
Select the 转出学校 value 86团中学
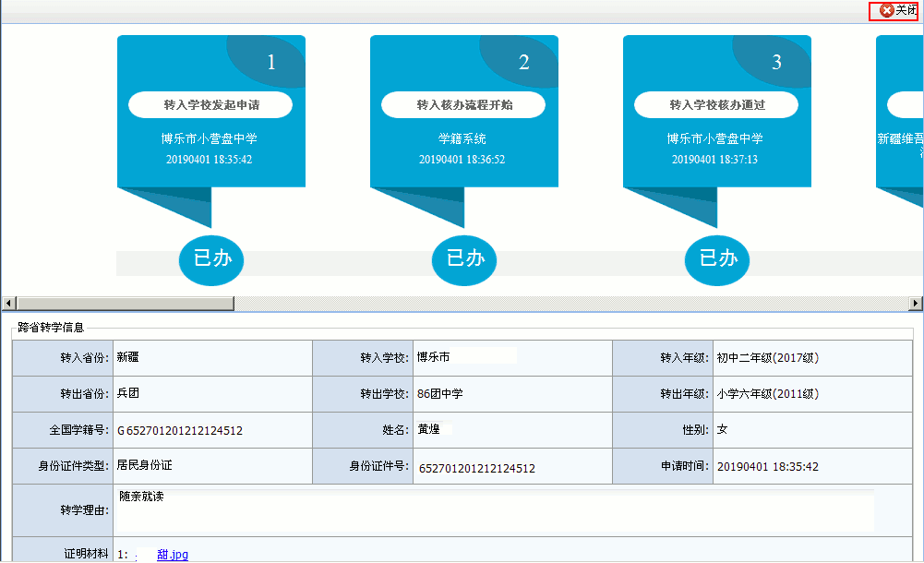click(440, 393)
